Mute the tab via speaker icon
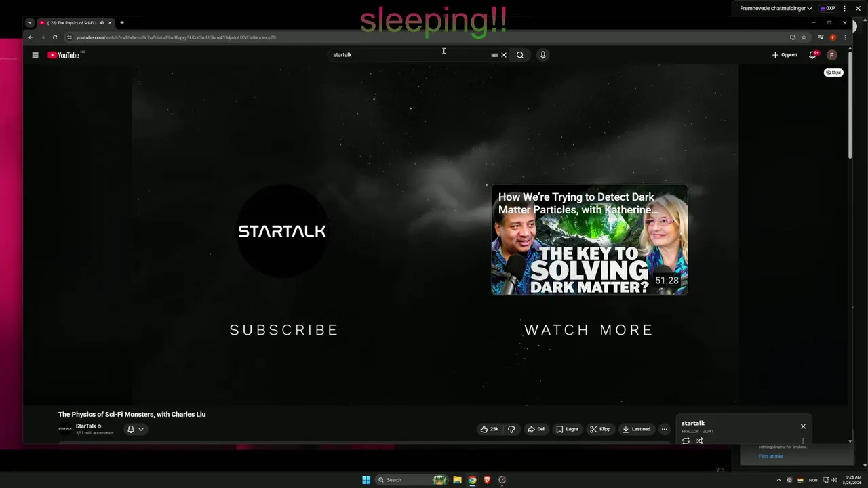868x488 pixels. point(102,23)
